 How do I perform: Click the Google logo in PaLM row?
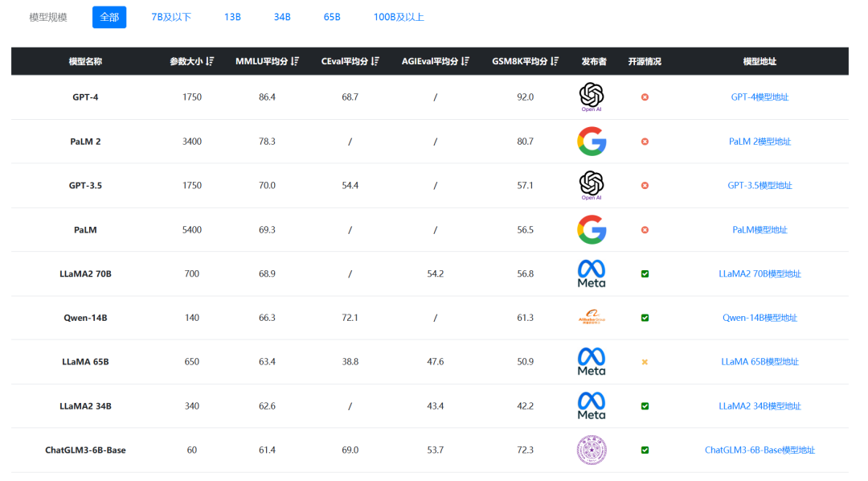tap(592, 230)
